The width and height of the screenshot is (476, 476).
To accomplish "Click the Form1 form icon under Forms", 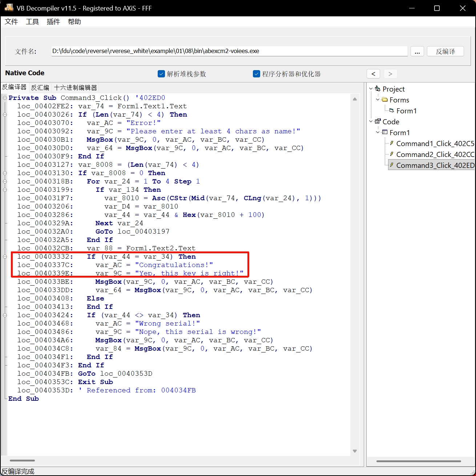I will click(x=391, y=110).
